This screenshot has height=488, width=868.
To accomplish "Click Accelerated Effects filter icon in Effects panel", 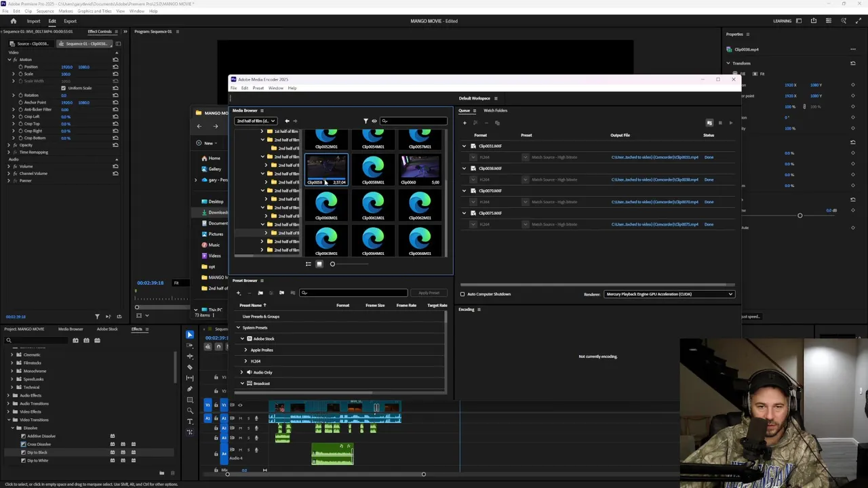I will [75, 340].
